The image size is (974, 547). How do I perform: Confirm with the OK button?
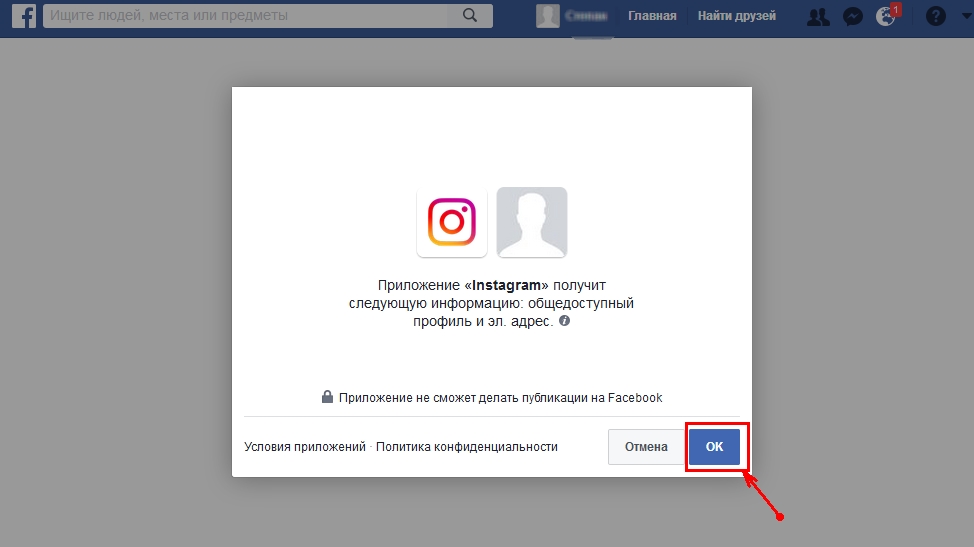pyautogui.click(x=714, y=447)
